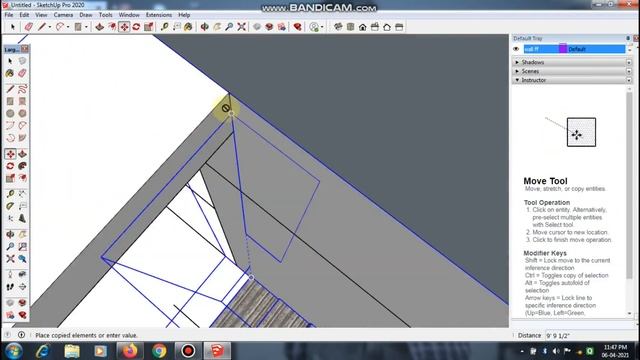Click the Move Tool instructor thumbnail

[x=581, y=132]
